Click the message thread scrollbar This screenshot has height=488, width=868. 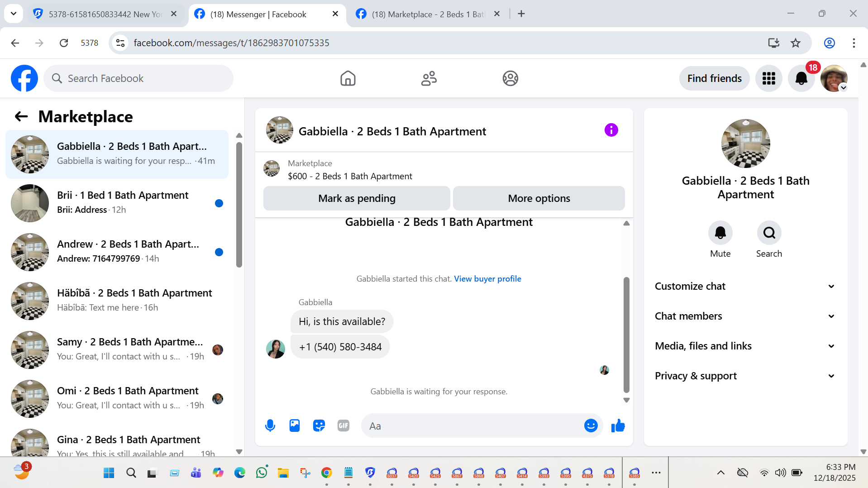[626, 335]
